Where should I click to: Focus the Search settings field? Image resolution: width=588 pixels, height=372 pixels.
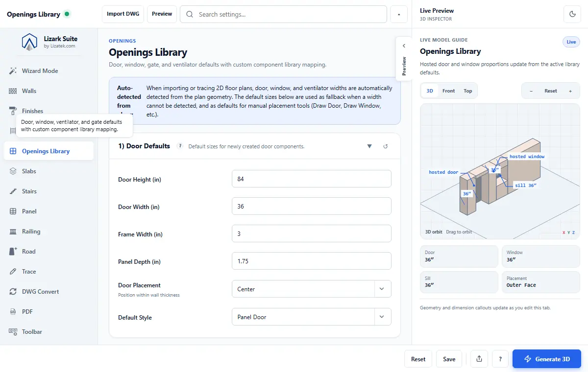pyautogui.click(x=284, y=14)
